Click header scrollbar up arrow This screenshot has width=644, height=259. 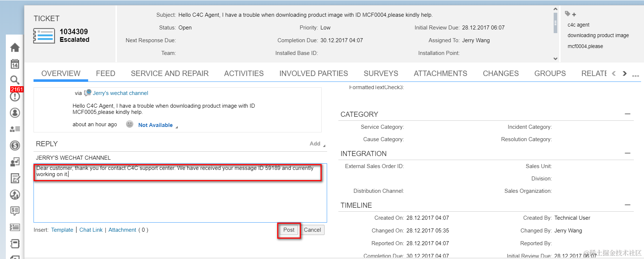tap(555, 9)
